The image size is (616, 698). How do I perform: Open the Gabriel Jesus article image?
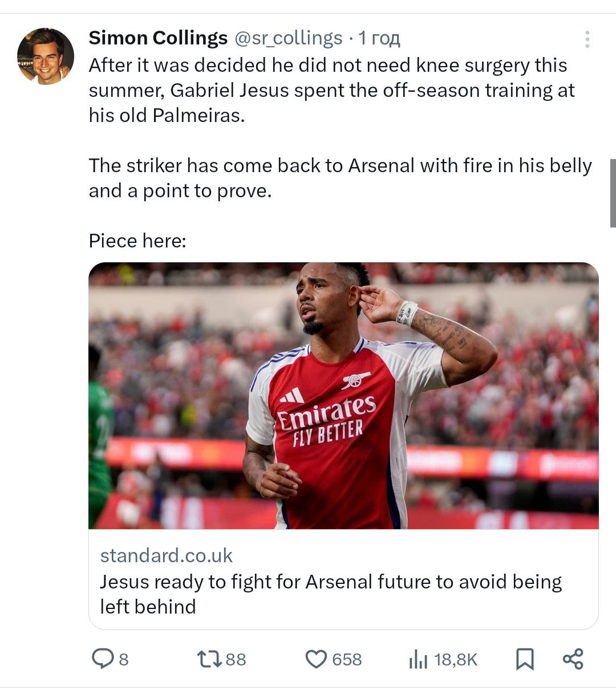click(x=343, y=395)
